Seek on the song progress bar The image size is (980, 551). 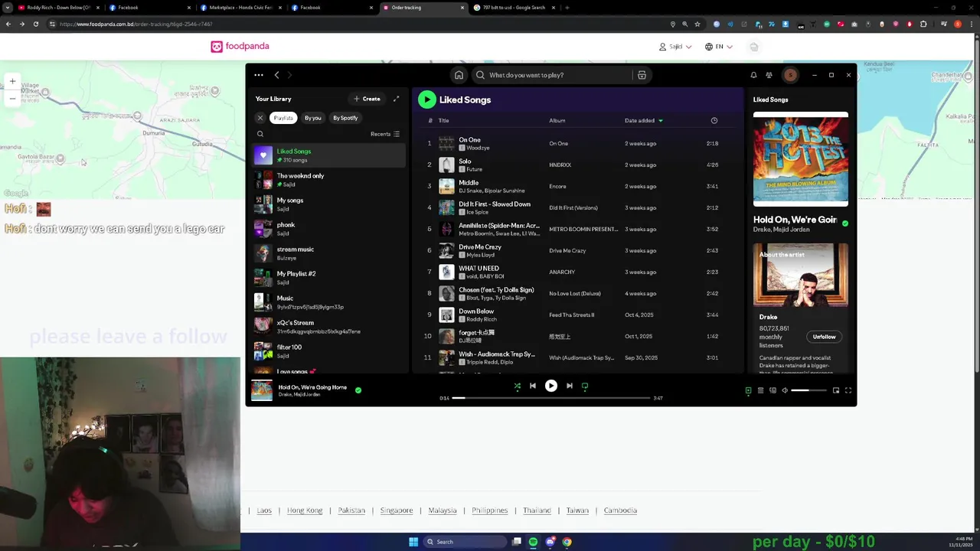[551, 398]
